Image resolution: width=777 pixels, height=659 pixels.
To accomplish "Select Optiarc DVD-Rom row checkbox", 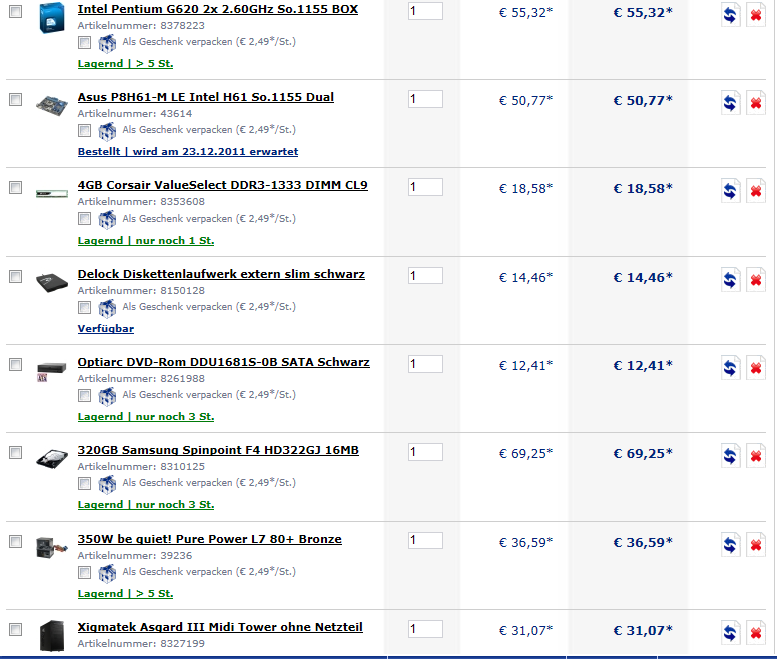I will click(x=16, y=365).
